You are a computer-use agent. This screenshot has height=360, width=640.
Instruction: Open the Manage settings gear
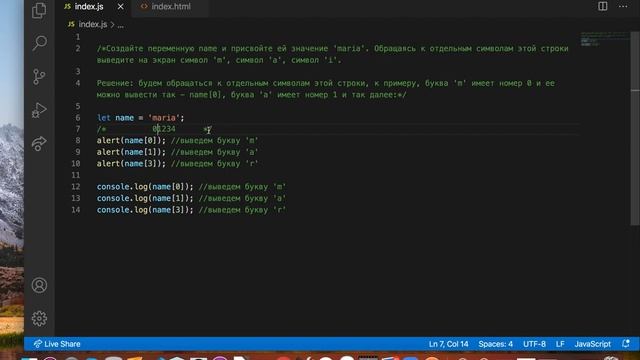click(x=39, y=318)
